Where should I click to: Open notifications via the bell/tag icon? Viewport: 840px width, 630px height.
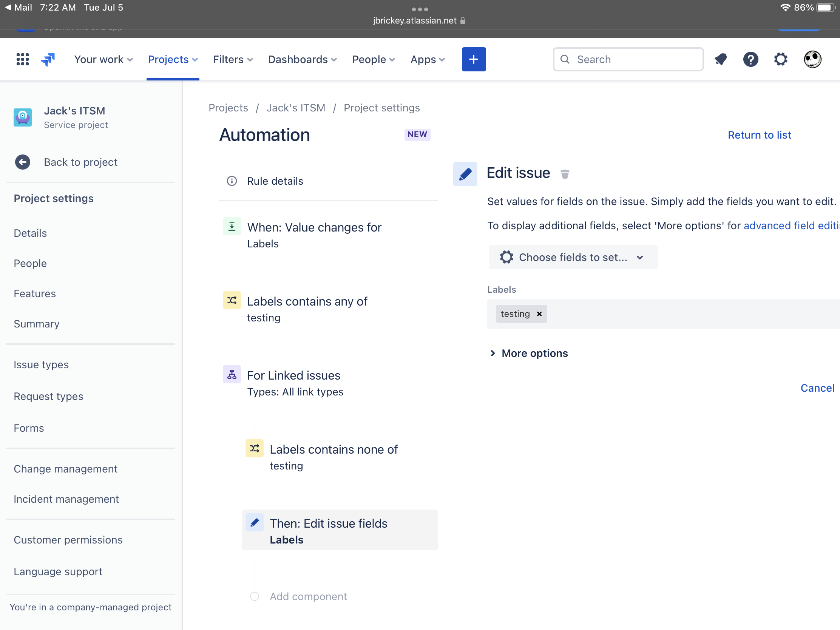pos(720,59)
